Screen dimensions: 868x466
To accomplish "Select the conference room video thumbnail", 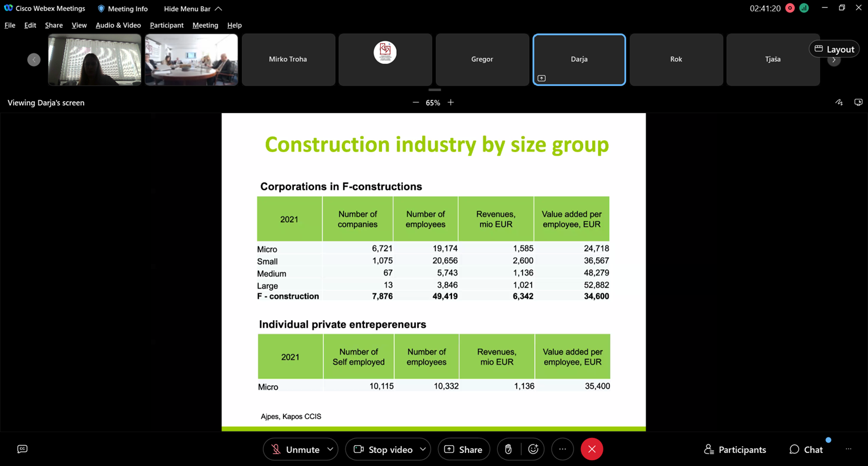I will (192, 59).
